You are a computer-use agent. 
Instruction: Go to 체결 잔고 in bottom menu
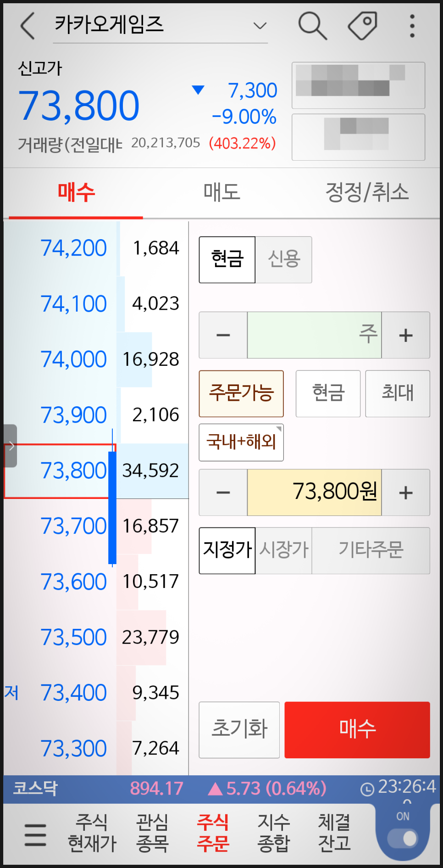[334, 833]
